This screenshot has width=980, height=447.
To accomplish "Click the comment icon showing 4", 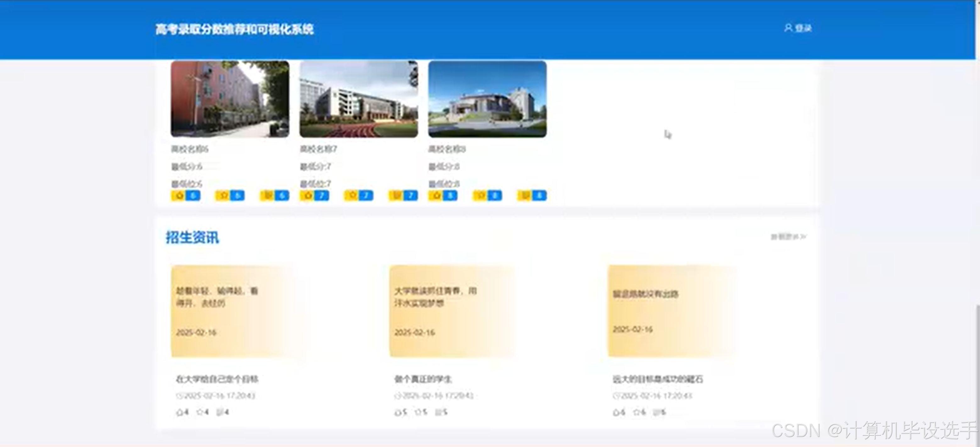I will tap(220, 412).
